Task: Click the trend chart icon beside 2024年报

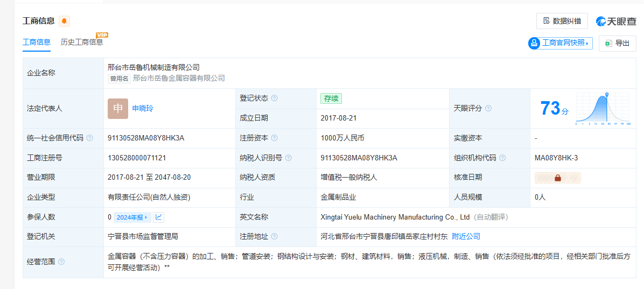Action: point(158,217)
